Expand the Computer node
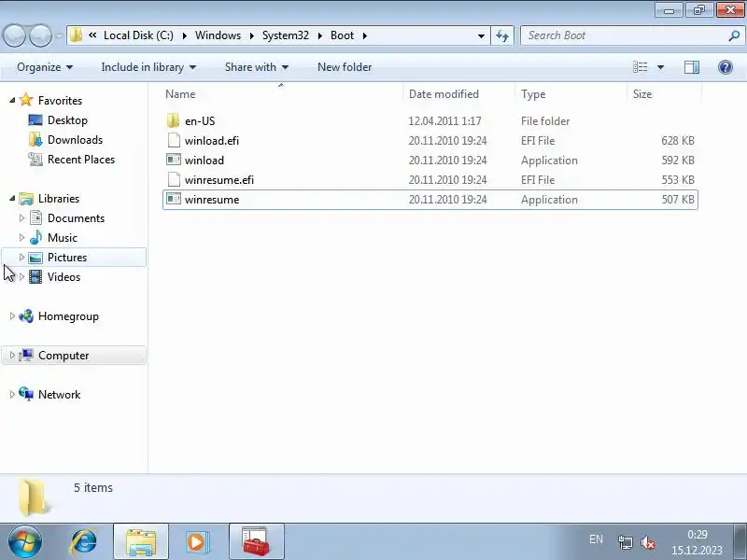This screenshot has width=747, height=560. click(x=12, y=355)
